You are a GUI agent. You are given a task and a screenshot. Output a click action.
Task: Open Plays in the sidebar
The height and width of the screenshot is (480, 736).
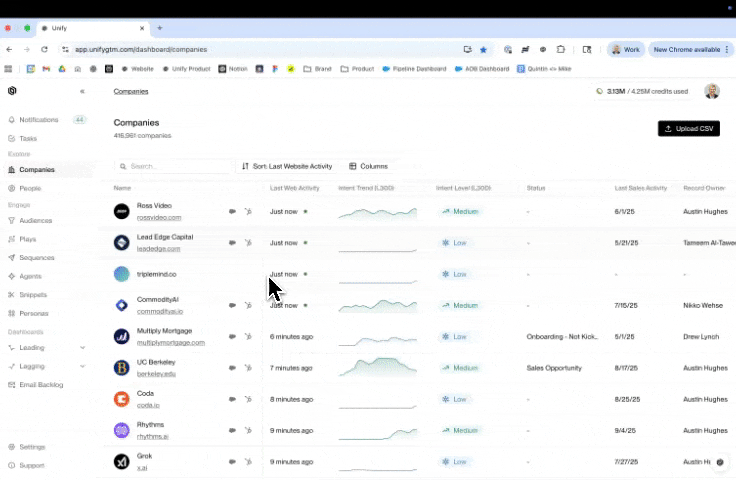pyautogui.click(x=28, y=239)
